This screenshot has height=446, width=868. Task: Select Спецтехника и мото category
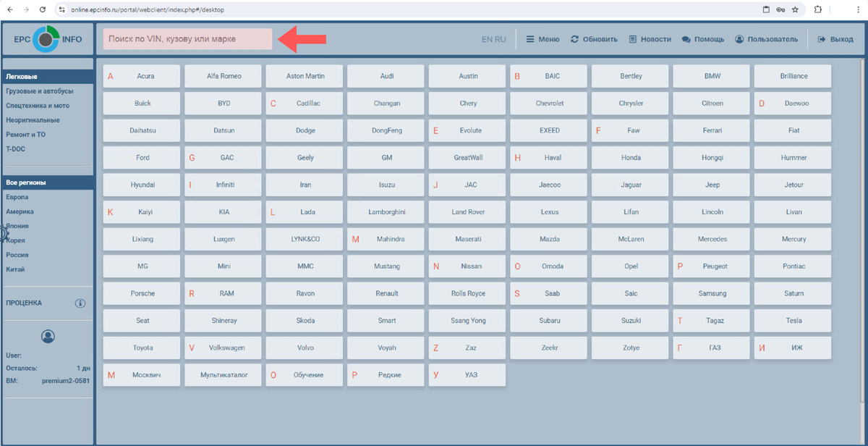pos(38,106)
